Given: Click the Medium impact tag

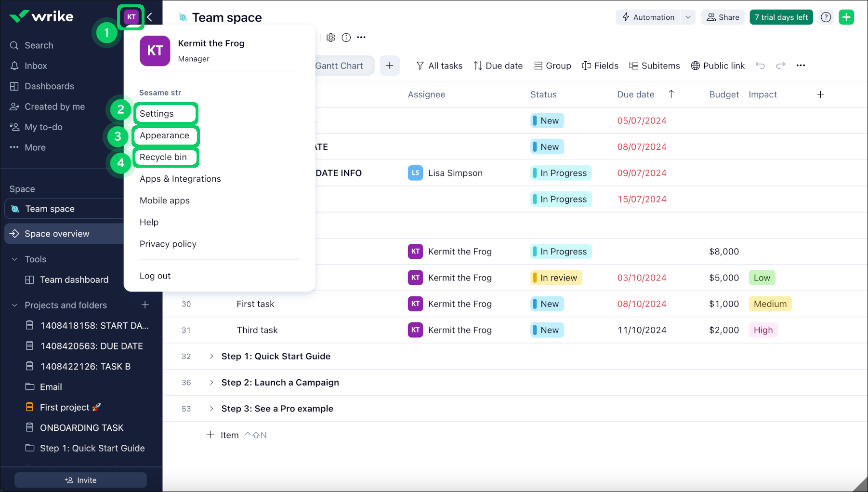Looking at the screenshot, I should click(x=769, y=304).
